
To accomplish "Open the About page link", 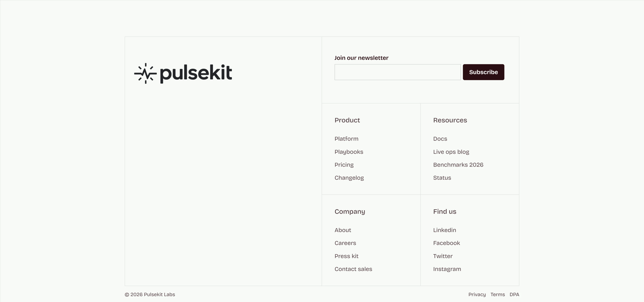I will coord(343,230).
